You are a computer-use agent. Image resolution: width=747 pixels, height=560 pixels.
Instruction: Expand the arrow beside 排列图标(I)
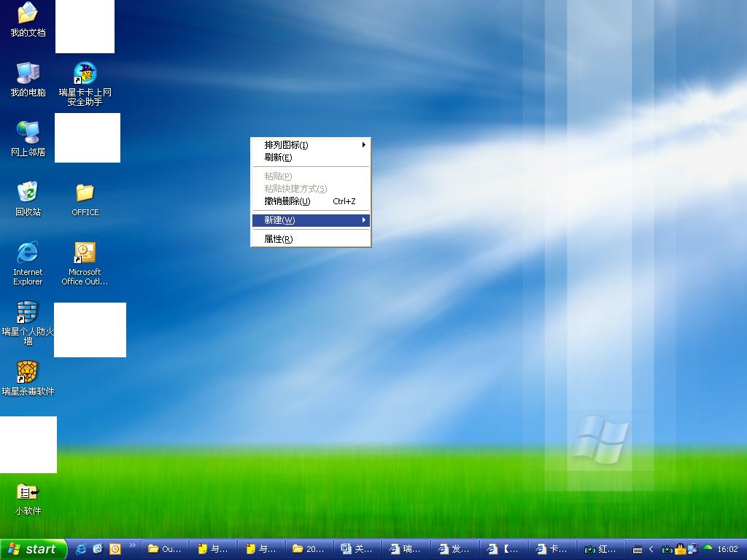tap(363, 145)
